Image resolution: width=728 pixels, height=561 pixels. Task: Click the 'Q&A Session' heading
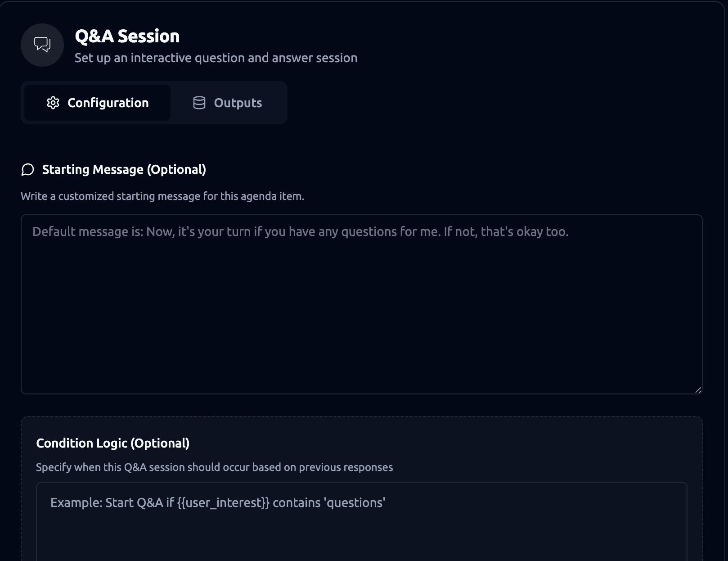pos(127,36)
